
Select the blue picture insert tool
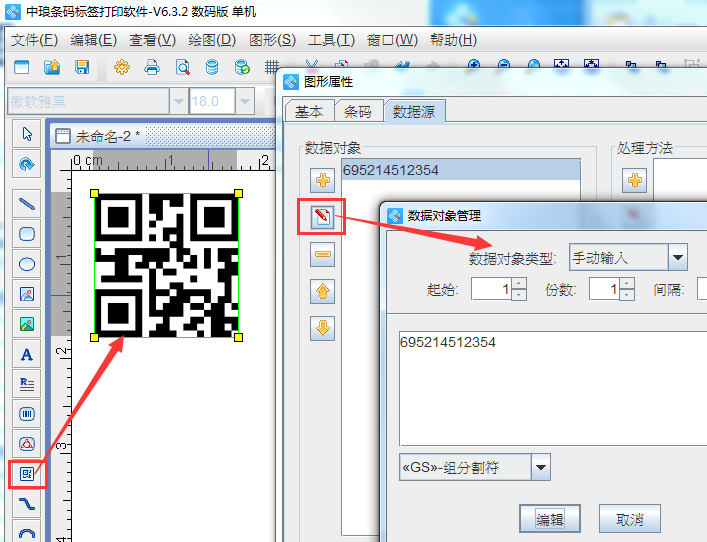tap(27, 294)
